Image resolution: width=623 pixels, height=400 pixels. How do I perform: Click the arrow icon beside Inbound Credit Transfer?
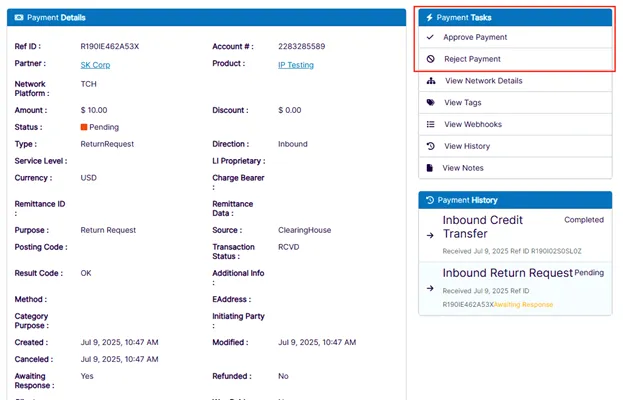430,235
